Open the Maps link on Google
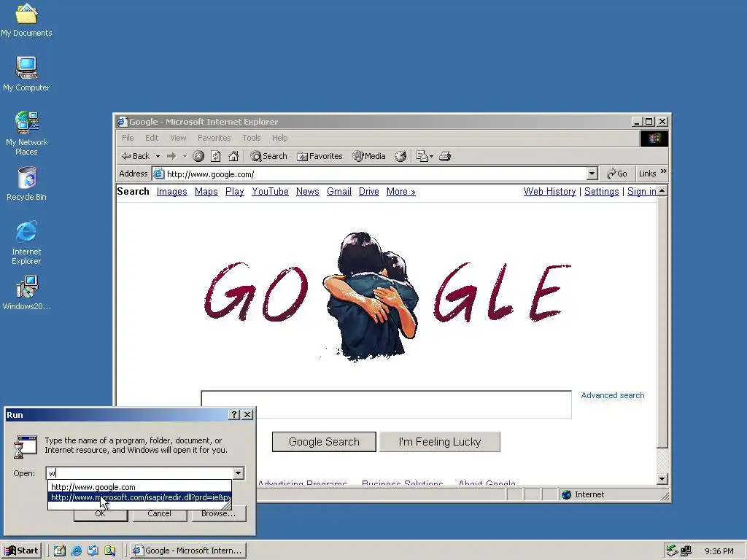The image size is (747, 560). 206,192
